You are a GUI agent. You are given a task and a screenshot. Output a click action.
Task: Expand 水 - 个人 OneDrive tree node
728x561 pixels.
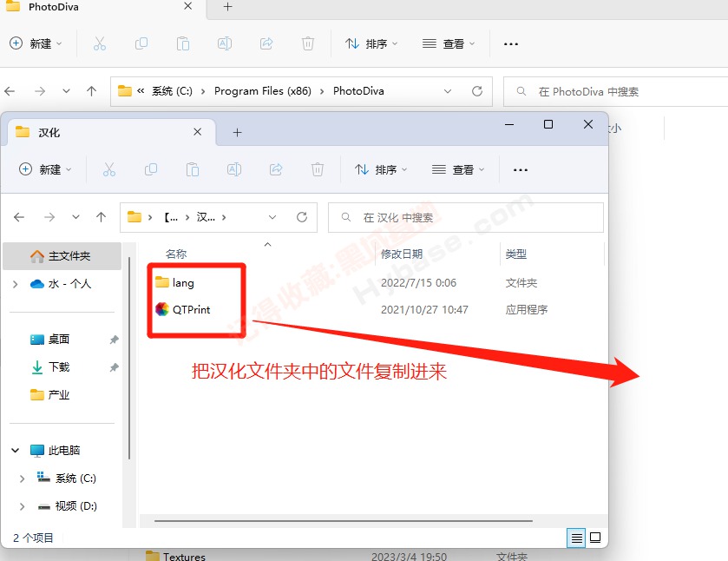point(16,284)
